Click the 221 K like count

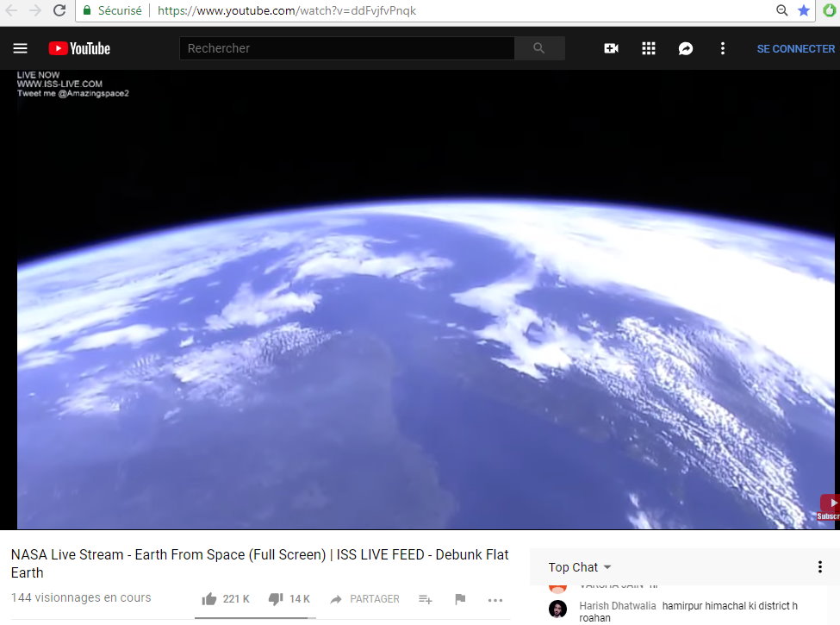pyautogui.click(x=236, y=599)
